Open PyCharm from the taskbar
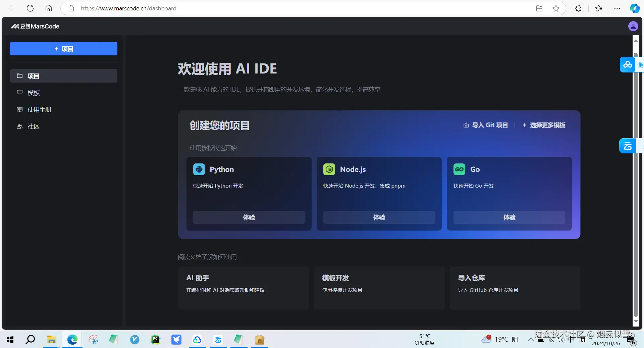644x348 pixels. coord(156,340)
